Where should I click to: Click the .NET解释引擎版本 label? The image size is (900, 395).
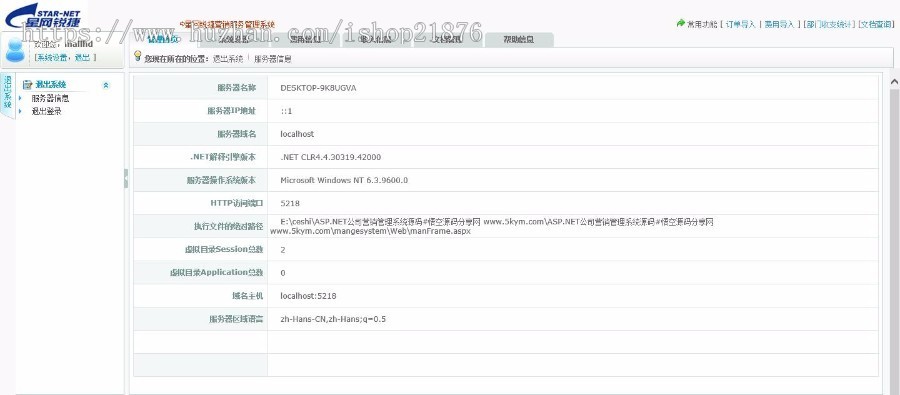point(223,157)
